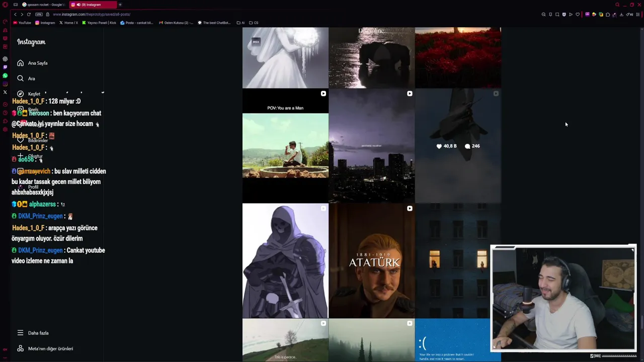Open the ATATÜRK 1881-1919 saved post

372,261
